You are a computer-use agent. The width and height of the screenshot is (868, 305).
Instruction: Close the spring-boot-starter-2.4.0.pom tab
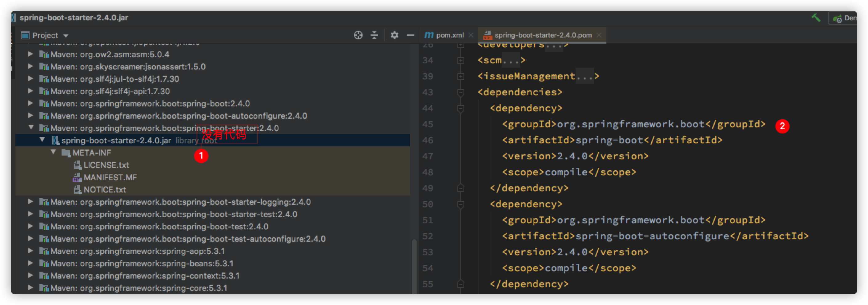click(x=599, y=35)
